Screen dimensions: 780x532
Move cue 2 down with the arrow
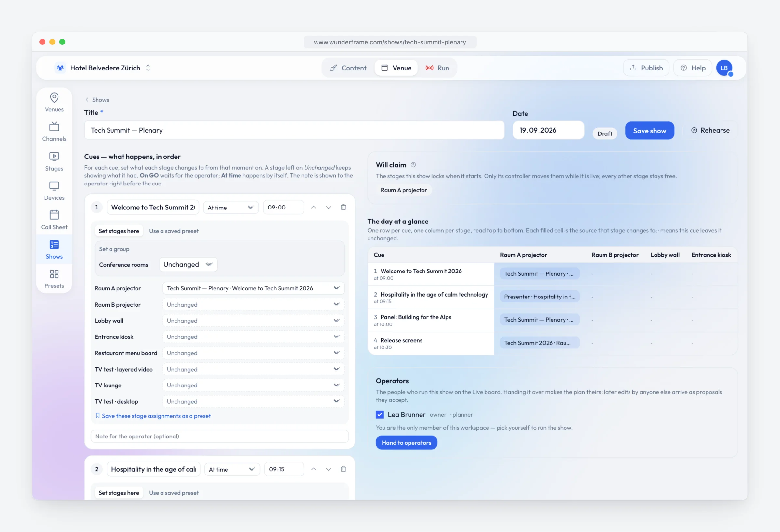[x=328, y=469]
